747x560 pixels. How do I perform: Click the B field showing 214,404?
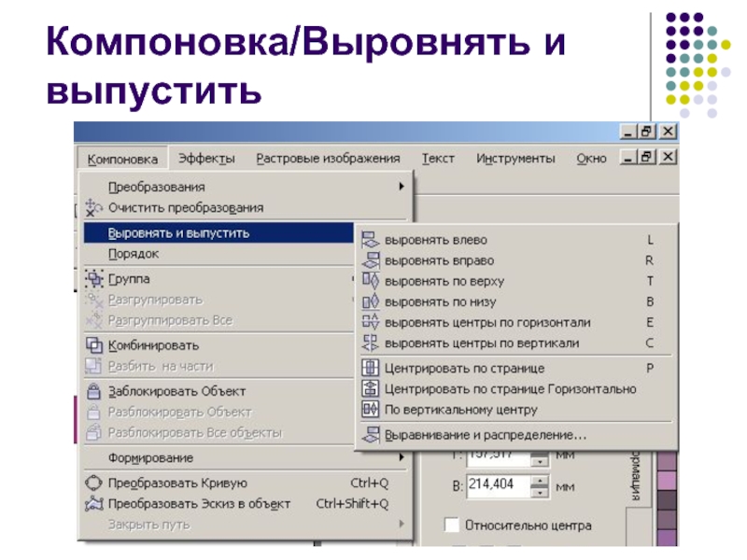tap(499, 486)
